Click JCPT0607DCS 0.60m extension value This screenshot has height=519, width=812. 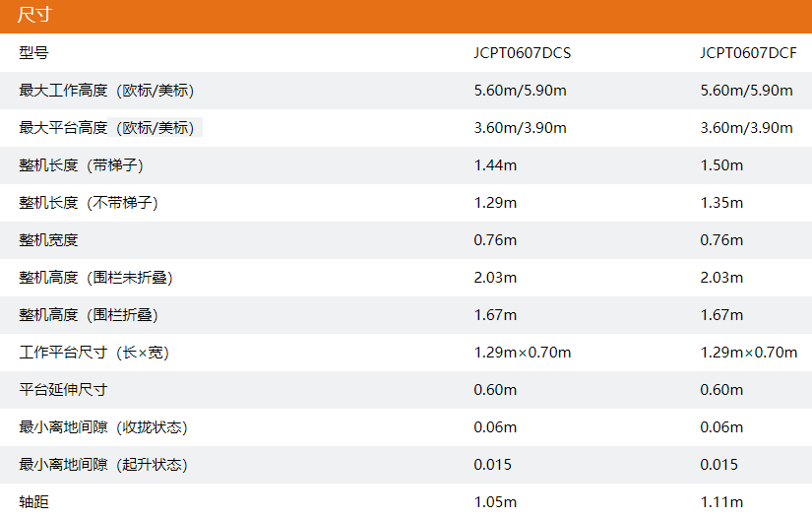pyautogui.click(x=495, y=390)
